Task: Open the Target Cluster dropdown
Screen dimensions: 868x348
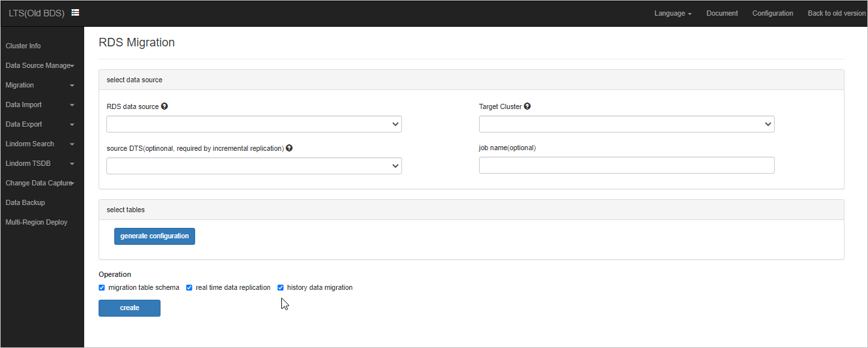Action: coord(627,124)
